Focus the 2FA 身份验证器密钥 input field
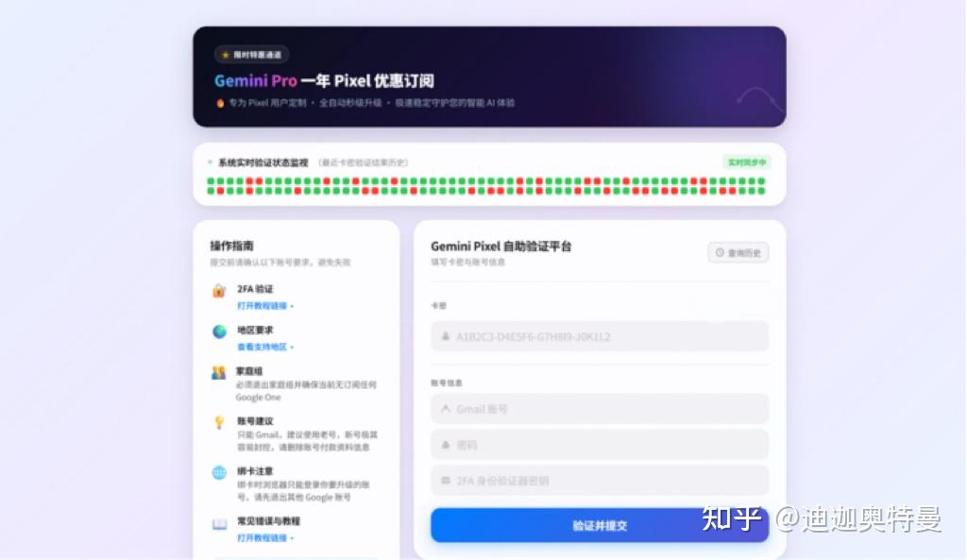Screen dimensions: 967x560 pyautogui.click(x=600, y=481)
